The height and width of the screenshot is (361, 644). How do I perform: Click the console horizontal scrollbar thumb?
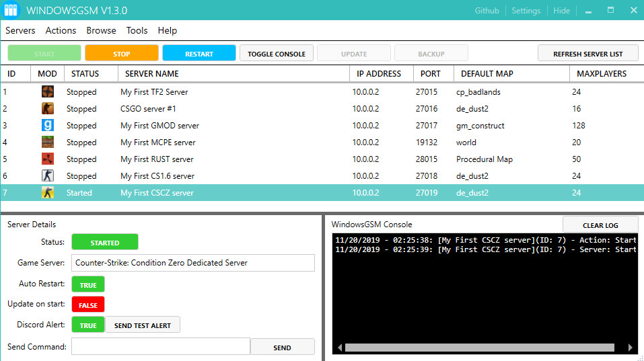click(x=479, y=348)
